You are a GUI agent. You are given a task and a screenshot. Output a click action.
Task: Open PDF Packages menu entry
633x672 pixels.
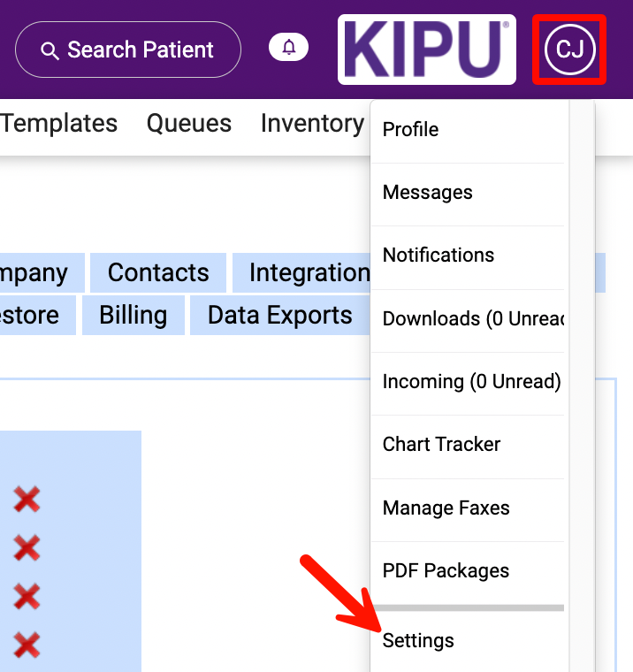tap(446, 570)
